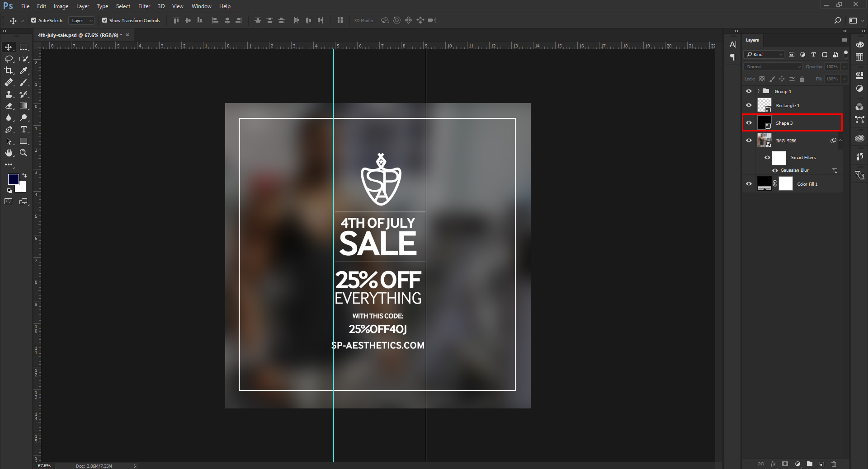Image resolution: width=868 pixels, height=469 pixels.
Task: Select the Gradient tool
Action: (24, 106)
